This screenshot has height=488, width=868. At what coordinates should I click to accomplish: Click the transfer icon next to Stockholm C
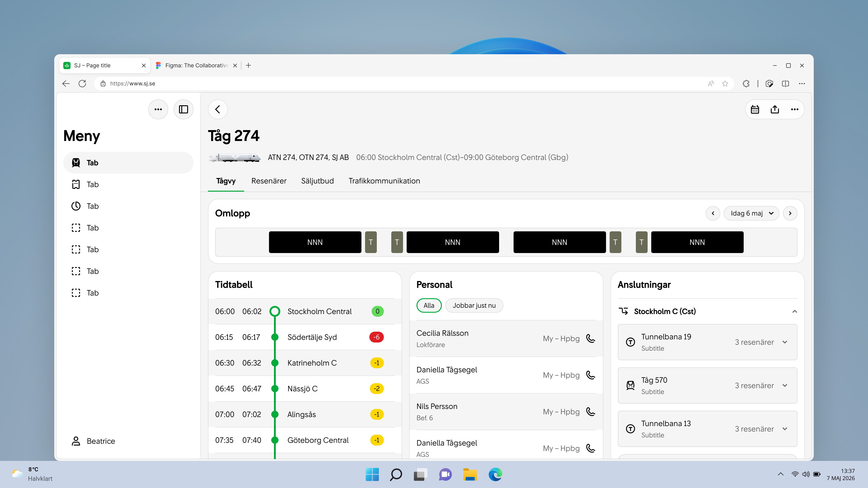point(623,311)
